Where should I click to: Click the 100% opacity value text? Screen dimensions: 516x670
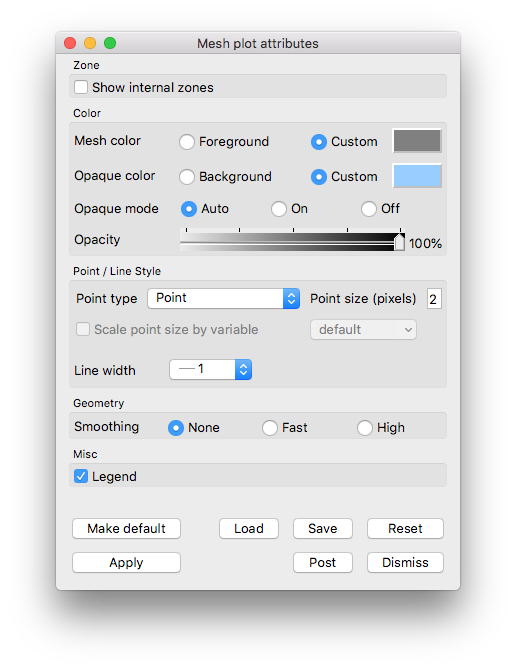425,244
